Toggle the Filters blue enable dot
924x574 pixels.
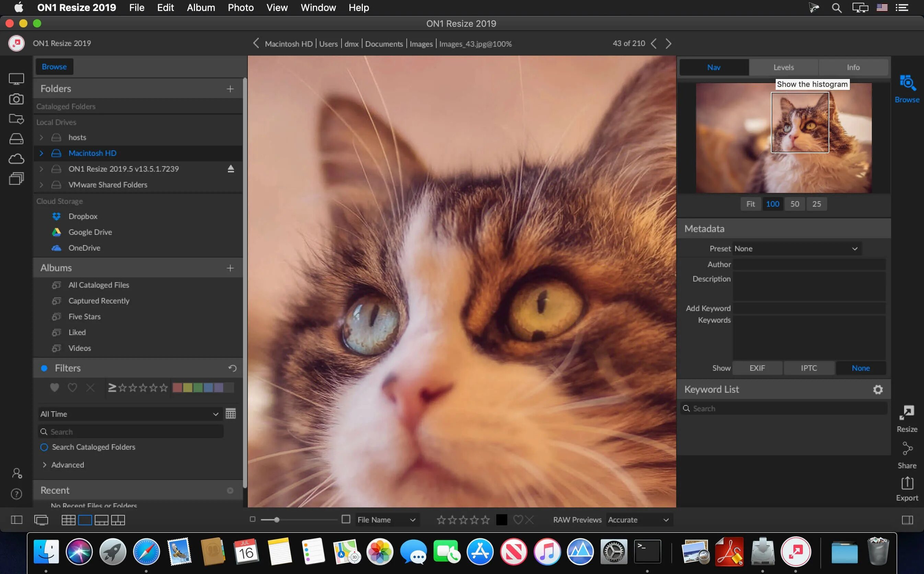[44, 368]
